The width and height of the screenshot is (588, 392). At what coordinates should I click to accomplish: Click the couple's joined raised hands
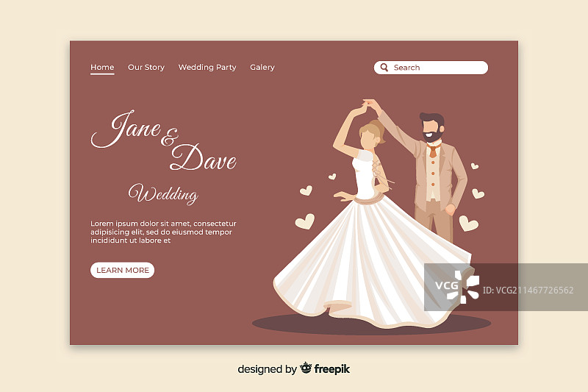(x=366, y=104)
